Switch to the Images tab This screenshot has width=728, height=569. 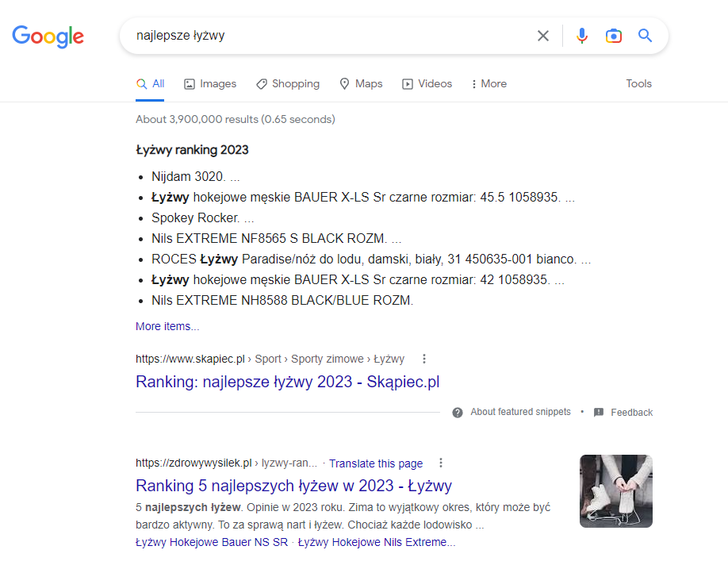[210, 83]
